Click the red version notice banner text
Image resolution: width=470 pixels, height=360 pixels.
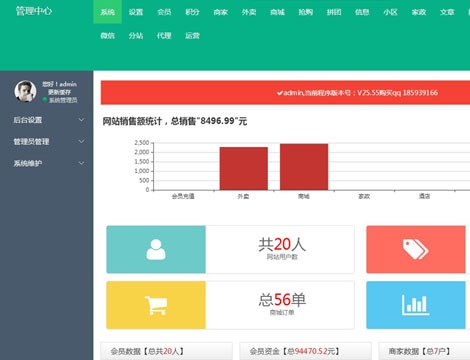point(361,93)
